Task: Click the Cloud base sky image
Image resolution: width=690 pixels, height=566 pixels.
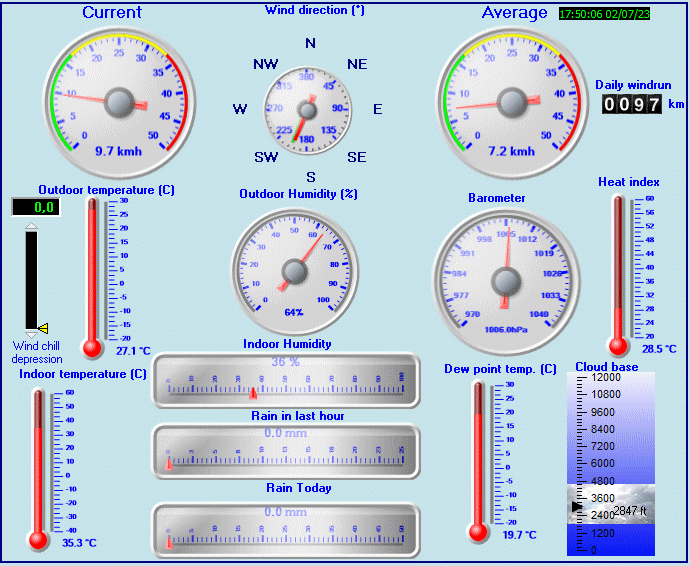Action: [x=612, y=505]
